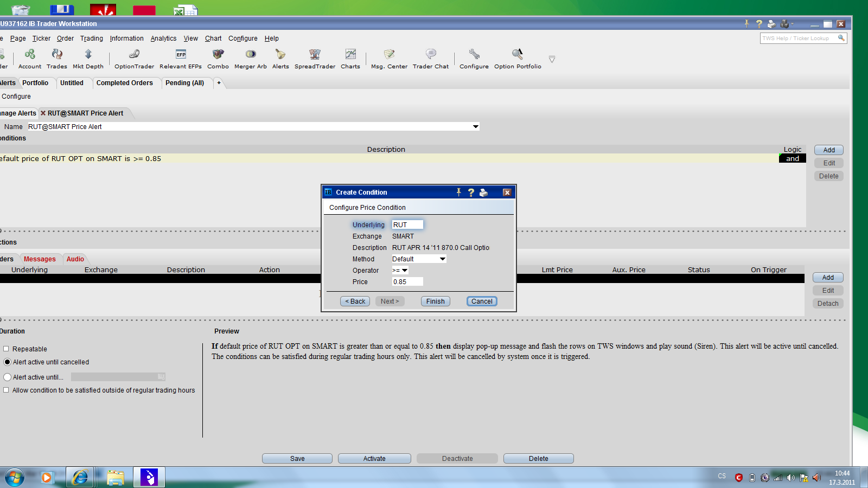868x488 pixels.
Task: Launch Mkt Depth from the toolbar
Action: pyautogui.click(x=88, y=59)
